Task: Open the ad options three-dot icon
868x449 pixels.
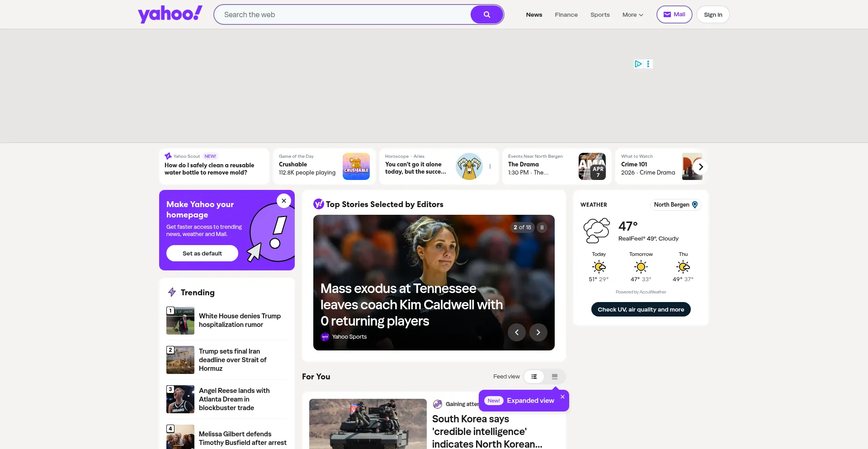Action: pyautogui.click(x=648, y=64)
